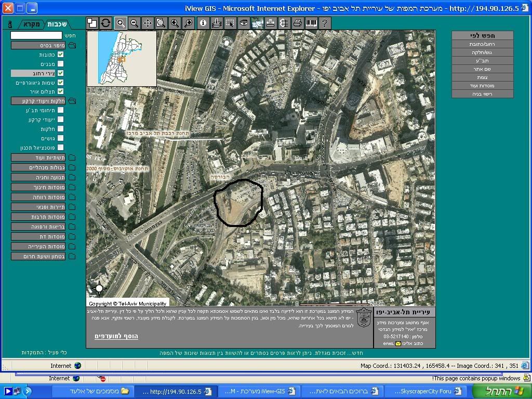Switch to the מקרא legend tab
The image size is (532, 399).
31,24
